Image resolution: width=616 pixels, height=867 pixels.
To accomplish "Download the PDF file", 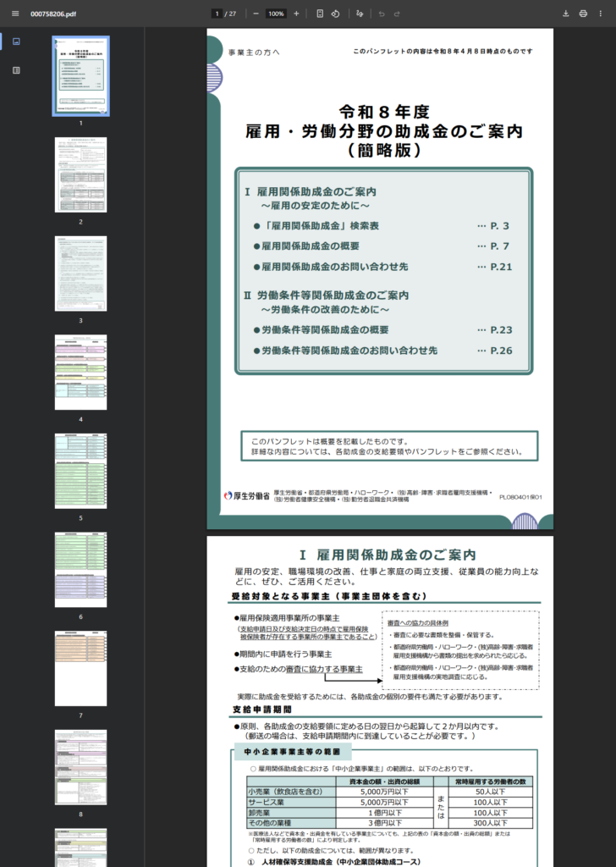I will (x=566, y=14).
